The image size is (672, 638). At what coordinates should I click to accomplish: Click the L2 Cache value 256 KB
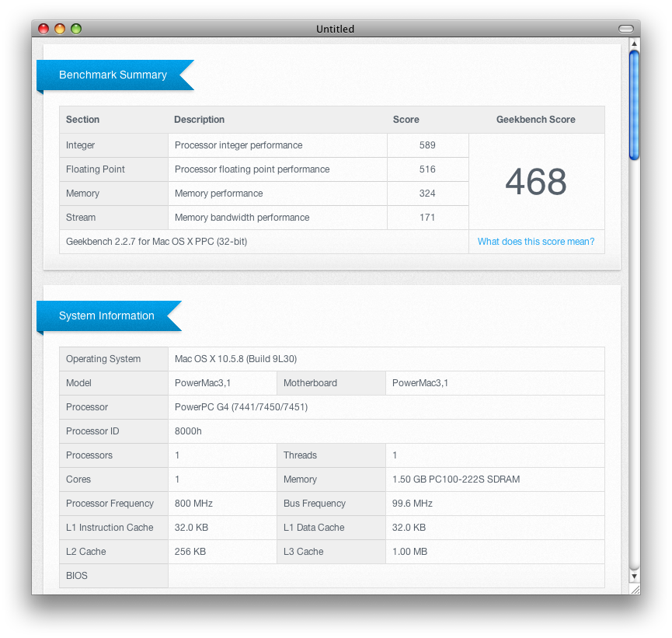pos(190,552)
